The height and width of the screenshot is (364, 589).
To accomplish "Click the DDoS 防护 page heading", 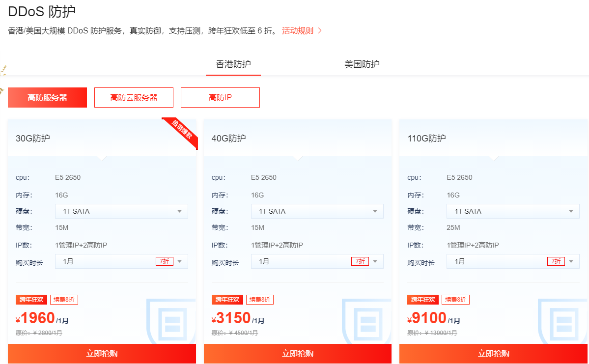I will (x=42, y=11).
